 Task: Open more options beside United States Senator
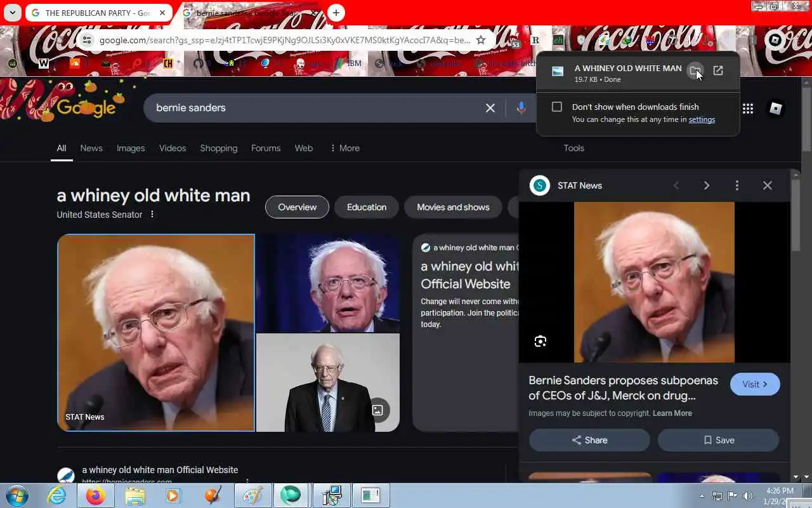pos(152,215)
